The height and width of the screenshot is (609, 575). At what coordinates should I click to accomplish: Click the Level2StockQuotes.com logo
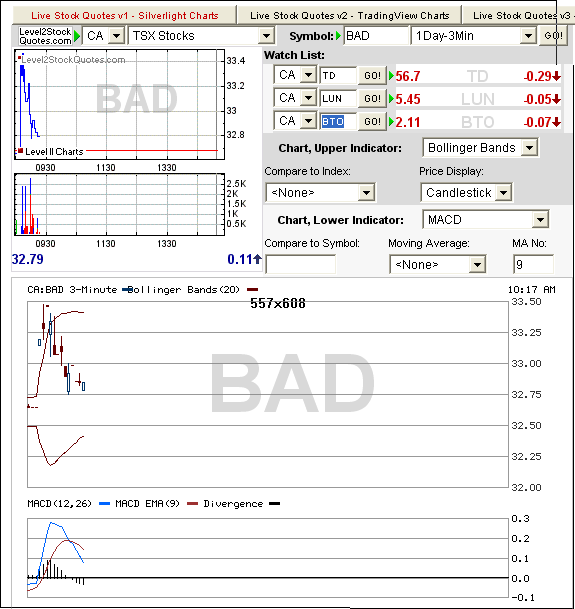coord(45,36)
